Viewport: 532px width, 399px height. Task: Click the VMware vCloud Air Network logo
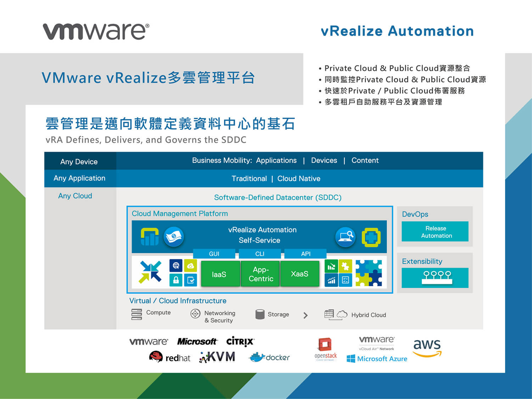pos(376,343)
